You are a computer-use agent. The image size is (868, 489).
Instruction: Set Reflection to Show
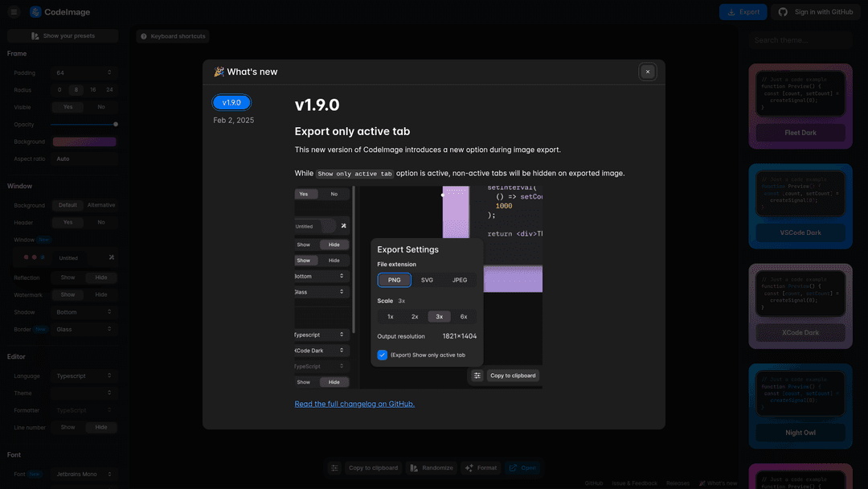click(68, 277)
